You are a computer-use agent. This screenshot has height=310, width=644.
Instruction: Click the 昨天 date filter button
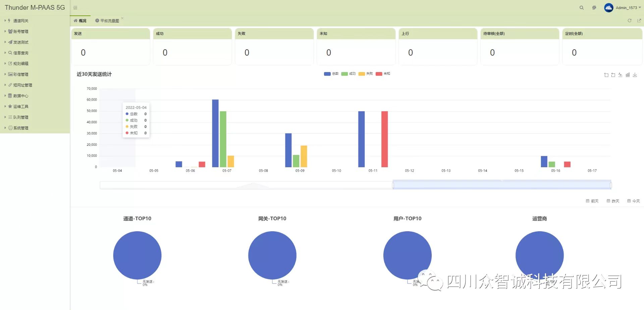tap(613, 201)
